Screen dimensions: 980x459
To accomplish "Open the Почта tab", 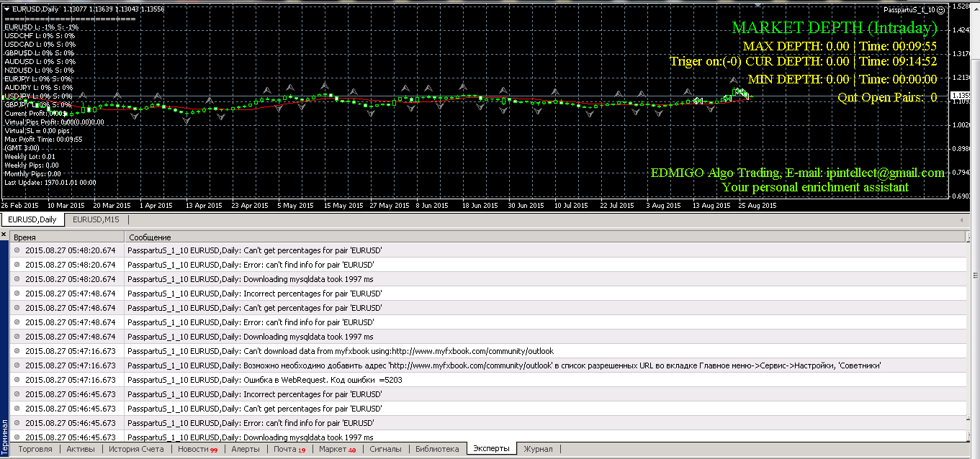I will coord(289,449).
